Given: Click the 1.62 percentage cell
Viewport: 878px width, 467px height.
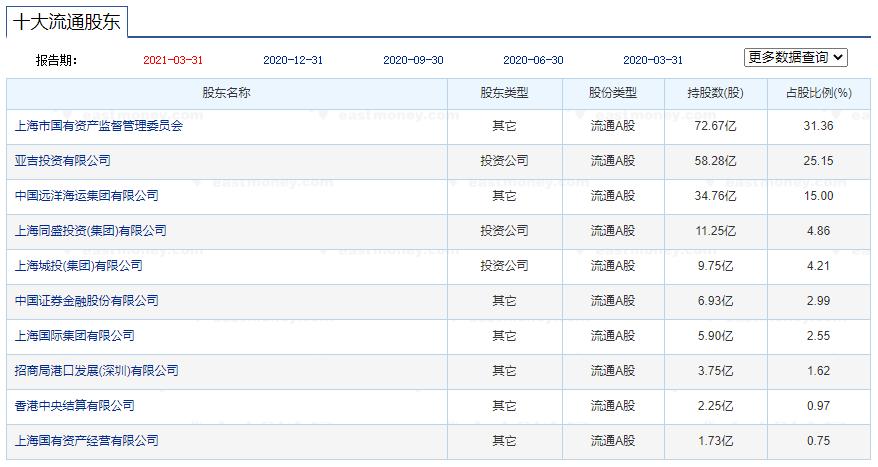Looking at the screenshot, I should pos(819,371).
